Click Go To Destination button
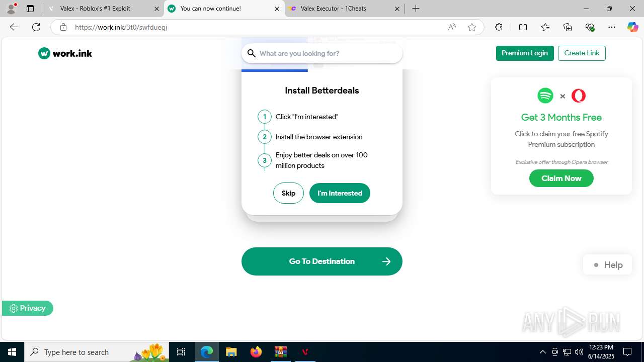 tap(322, 261)
